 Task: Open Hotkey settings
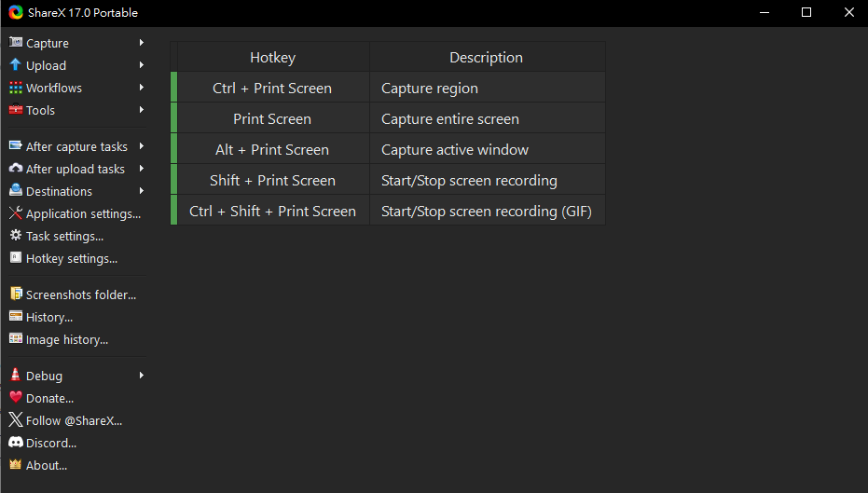coord(71,258)
